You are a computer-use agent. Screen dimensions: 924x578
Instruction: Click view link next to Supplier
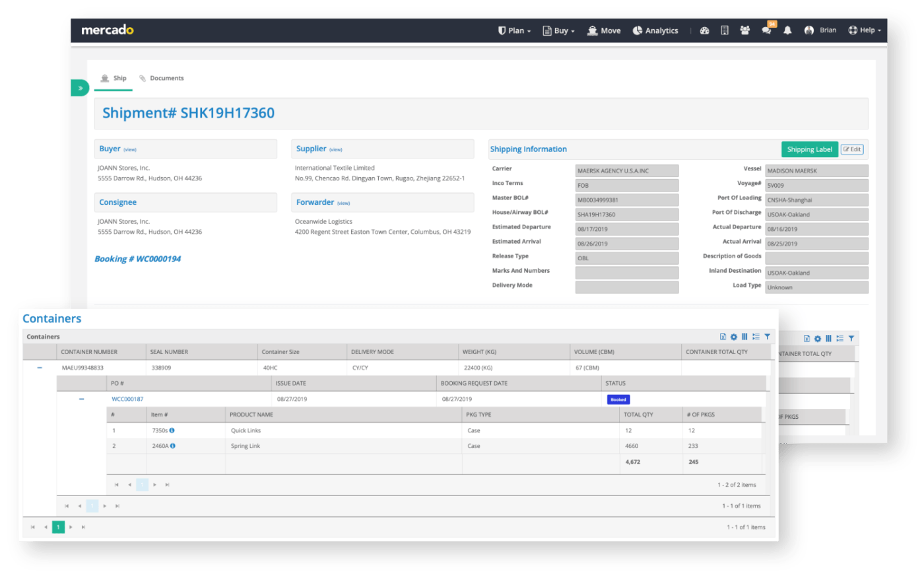click(x=336, y=150)
